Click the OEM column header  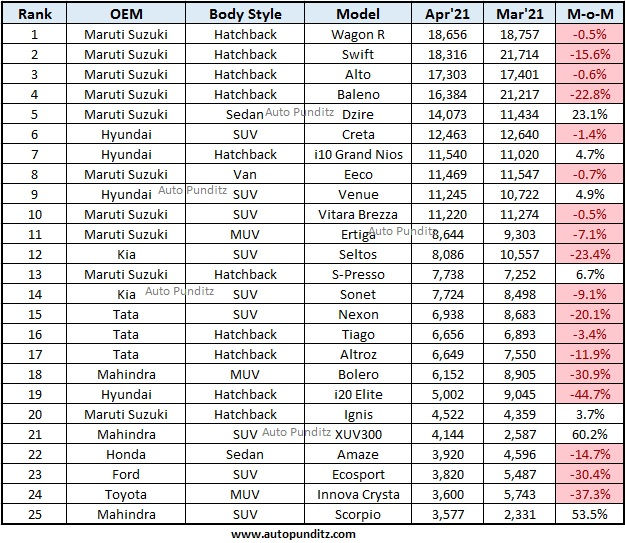pyautogui.click(x=126, y=15)
